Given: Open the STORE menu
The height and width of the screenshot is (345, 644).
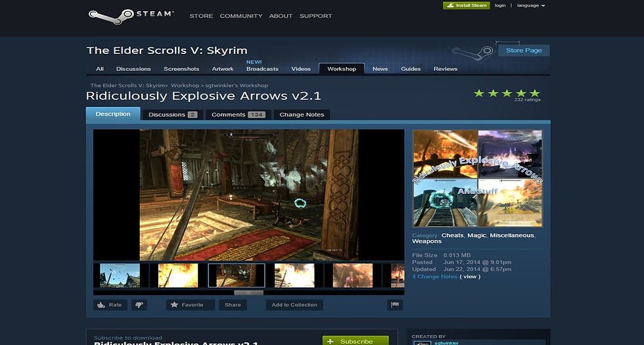Looking at the screenshot, I should [201, 16].
